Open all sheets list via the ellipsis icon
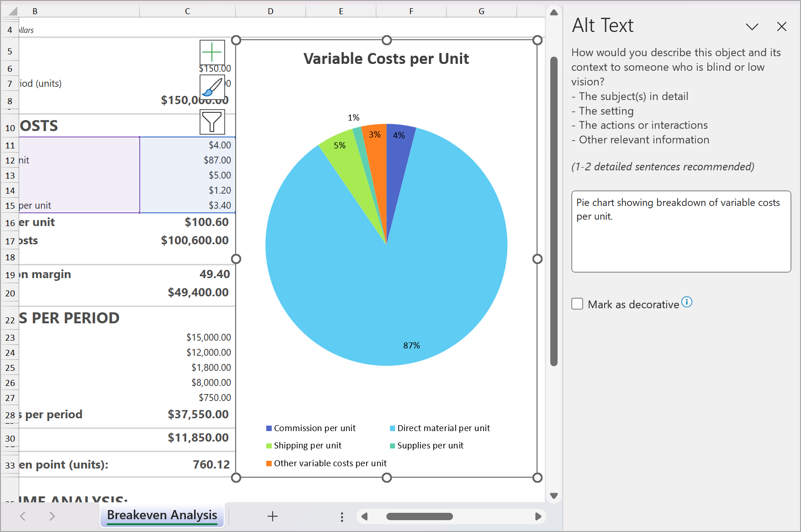 click(x=342, y=516)
